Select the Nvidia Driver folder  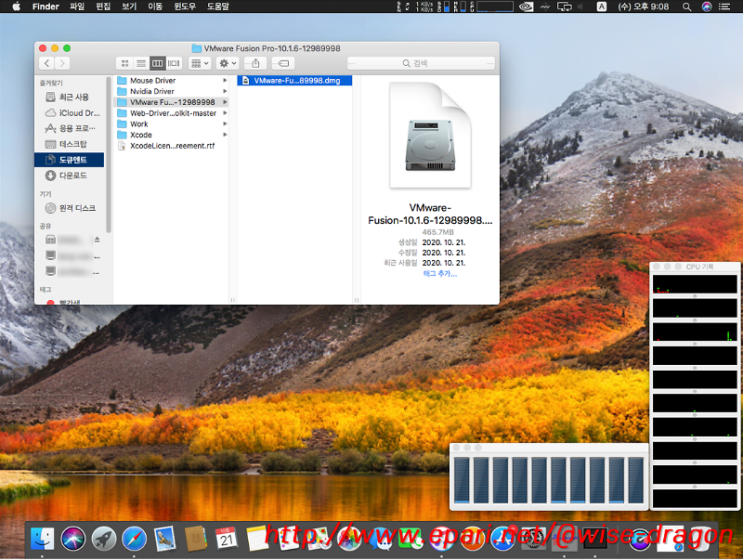[x=171, y=91]
